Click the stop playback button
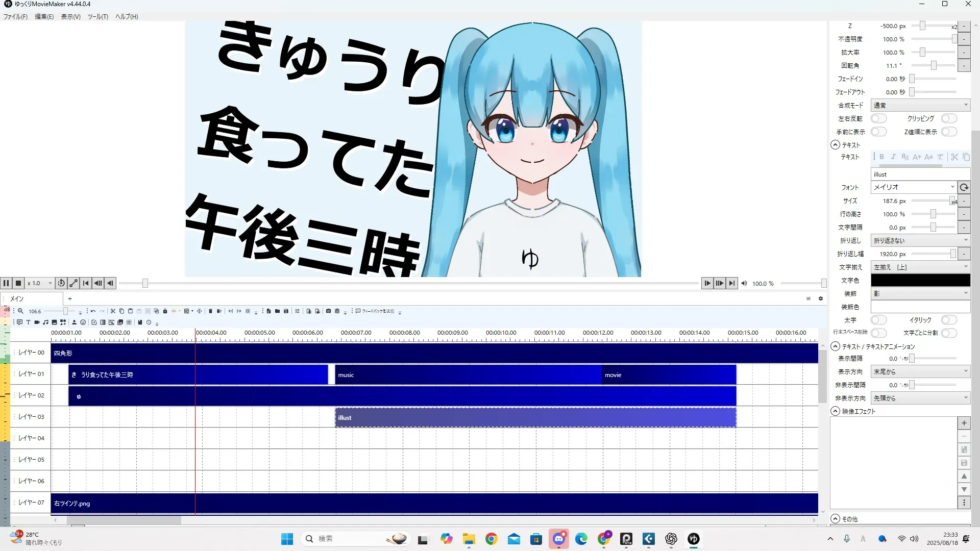The height and width of the screenshot is (551, 980). click(x=18, y=283)
